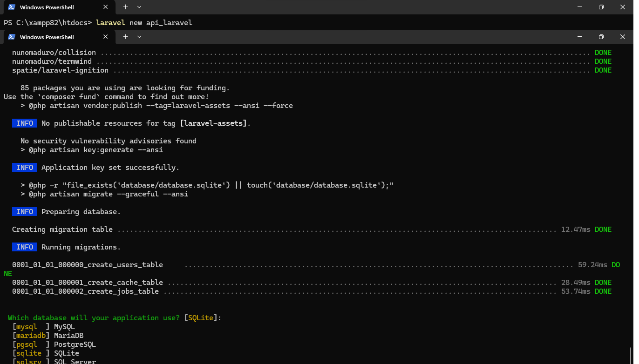Expand tab dropdown in front PowerShell window

[139, 37]
